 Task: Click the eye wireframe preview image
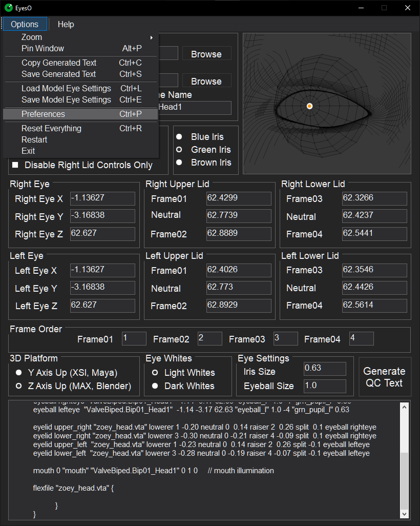point(327,104)
